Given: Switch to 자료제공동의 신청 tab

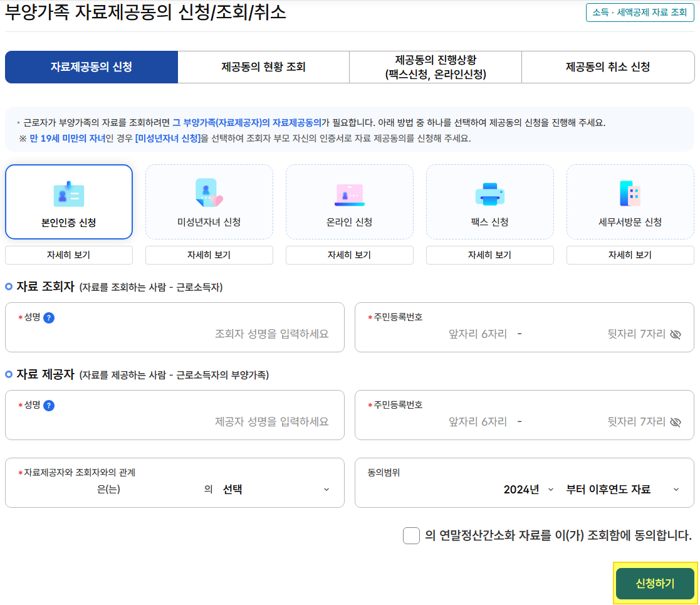Looking at the screenshot, I should pos(91,67).
